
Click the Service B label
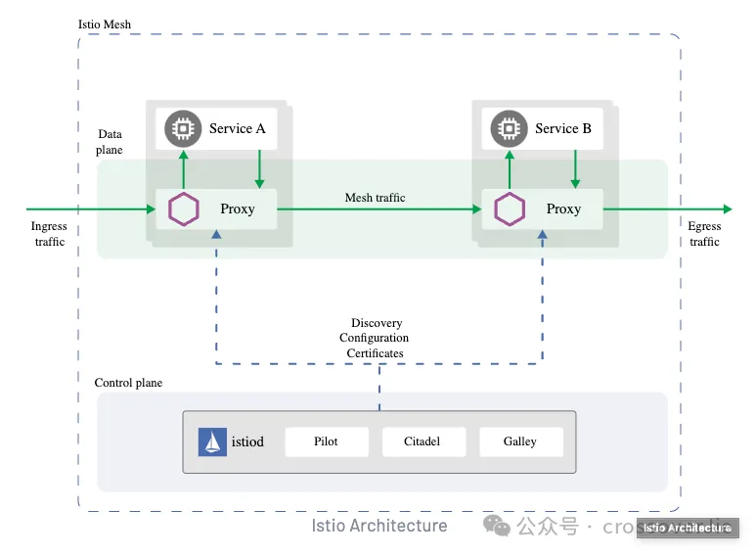[x=563, y=128]
